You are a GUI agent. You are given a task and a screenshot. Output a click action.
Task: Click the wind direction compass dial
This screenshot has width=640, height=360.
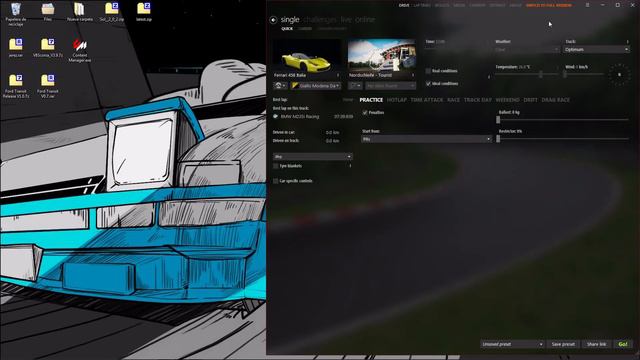point(619,75)
